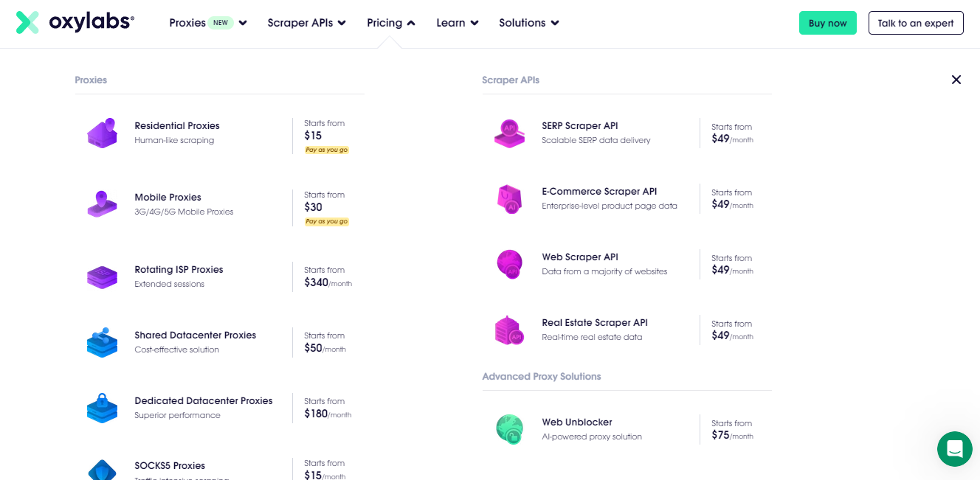Click the SOCKS5 Proxies shield icon

[102, 469]
